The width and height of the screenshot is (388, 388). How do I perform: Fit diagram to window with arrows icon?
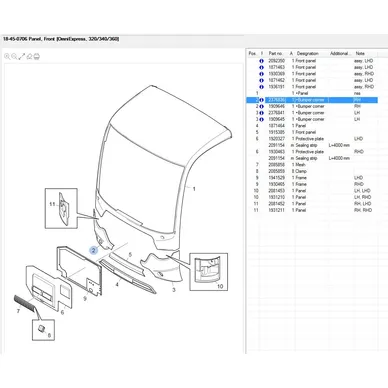pos(22,56)
